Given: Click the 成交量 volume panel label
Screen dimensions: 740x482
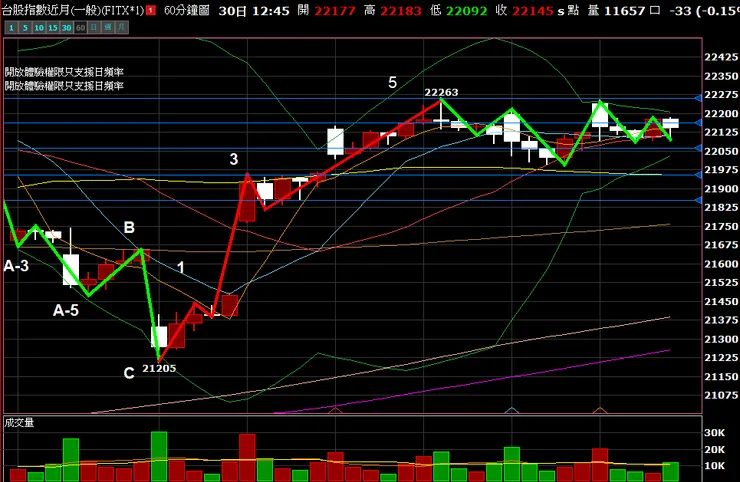Looking at the screenshot, I should (19, 423).
